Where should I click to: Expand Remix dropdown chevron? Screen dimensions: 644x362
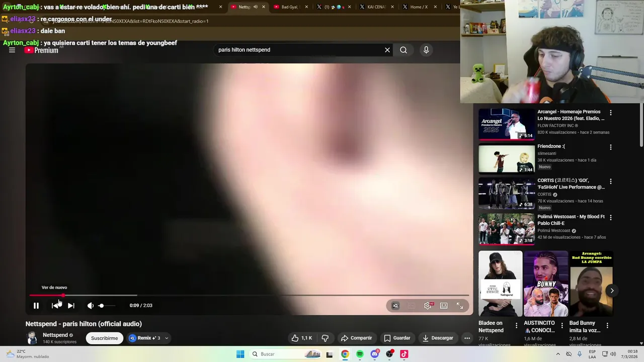(x=167, y=338)
